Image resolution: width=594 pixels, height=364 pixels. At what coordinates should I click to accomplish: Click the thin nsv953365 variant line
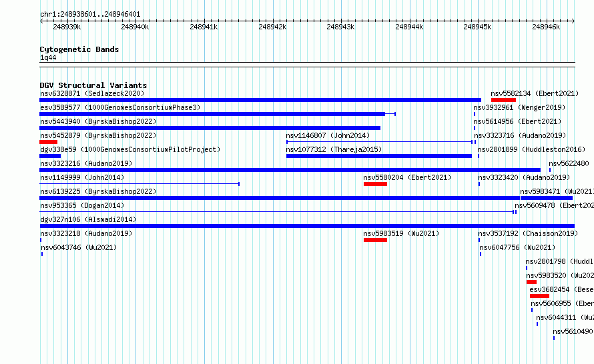pos(276,212)
